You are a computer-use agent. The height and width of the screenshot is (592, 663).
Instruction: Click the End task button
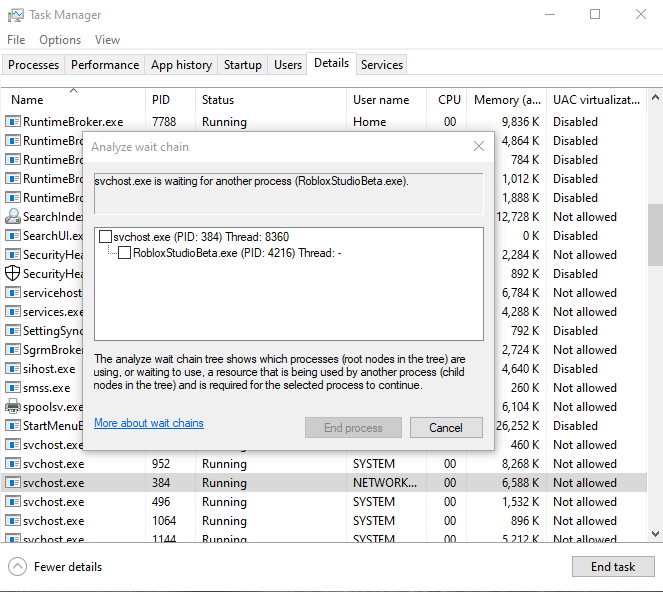tap(613, 567)
